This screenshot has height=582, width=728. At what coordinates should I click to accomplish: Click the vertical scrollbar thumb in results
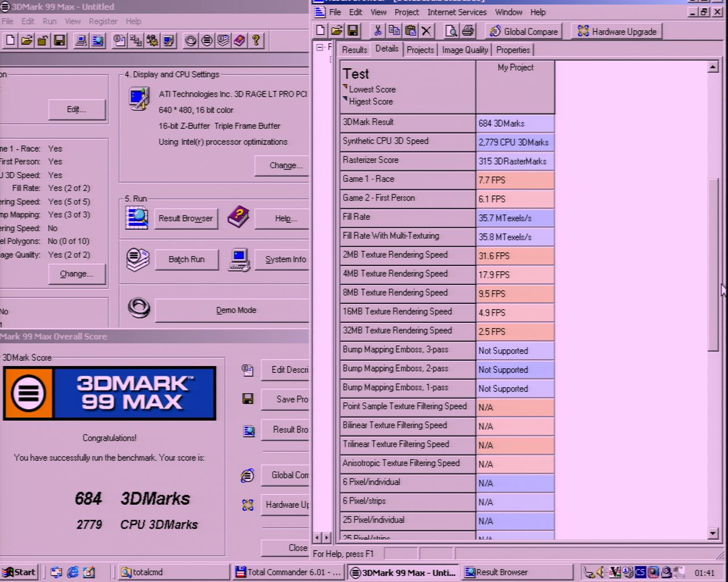[x=713, y=264]
